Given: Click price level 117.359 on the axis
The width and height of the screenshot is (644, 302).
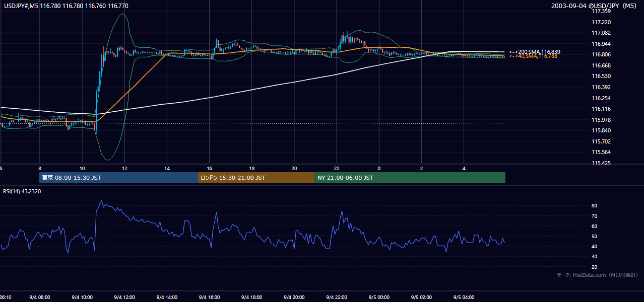Looking at the screenshot, I should click(x=602, y=12).
